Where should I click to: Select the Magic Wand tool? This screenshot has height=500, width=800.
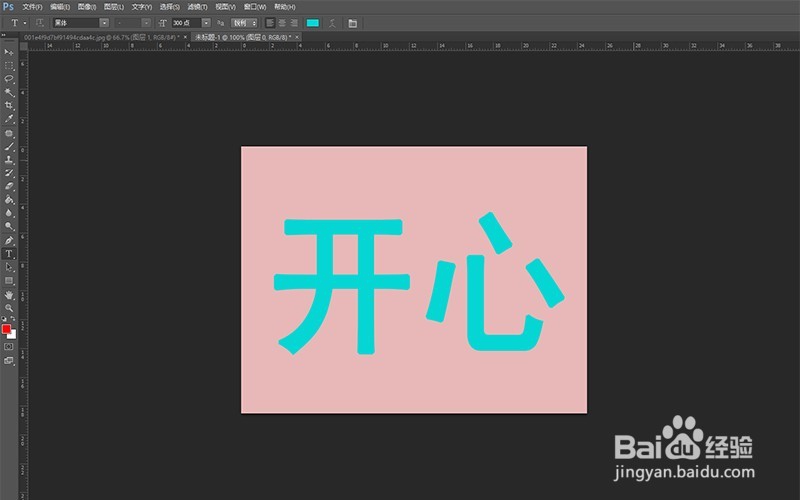tap(9, 92)
